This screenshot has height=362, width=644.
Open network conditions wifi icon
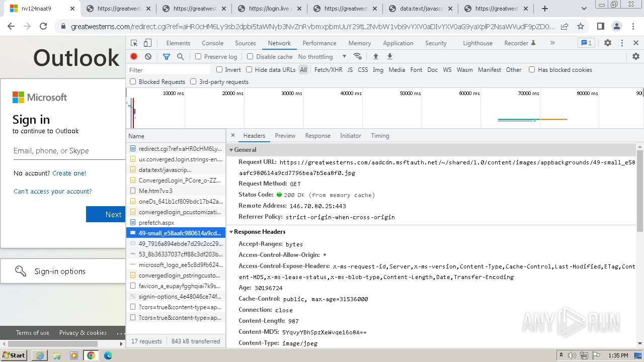(358, 57)
